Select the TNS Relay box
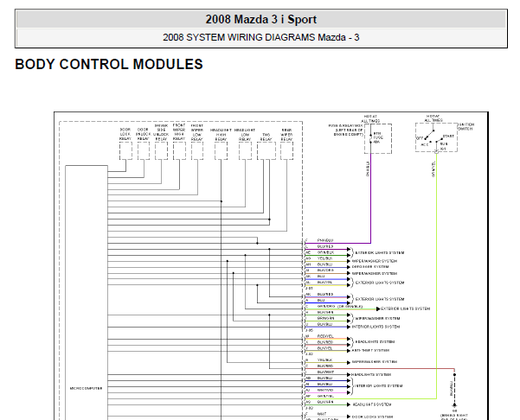520x420 pixels. 266,150
